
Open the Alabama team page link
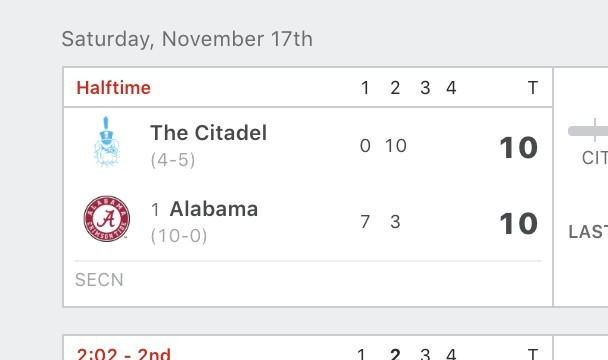pos(214,209)
